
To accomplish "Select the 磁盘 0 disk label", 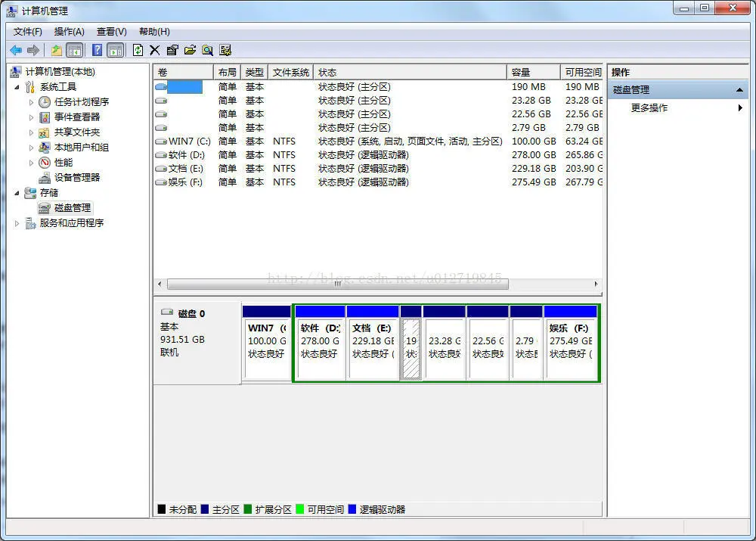I will coord(191,314).
